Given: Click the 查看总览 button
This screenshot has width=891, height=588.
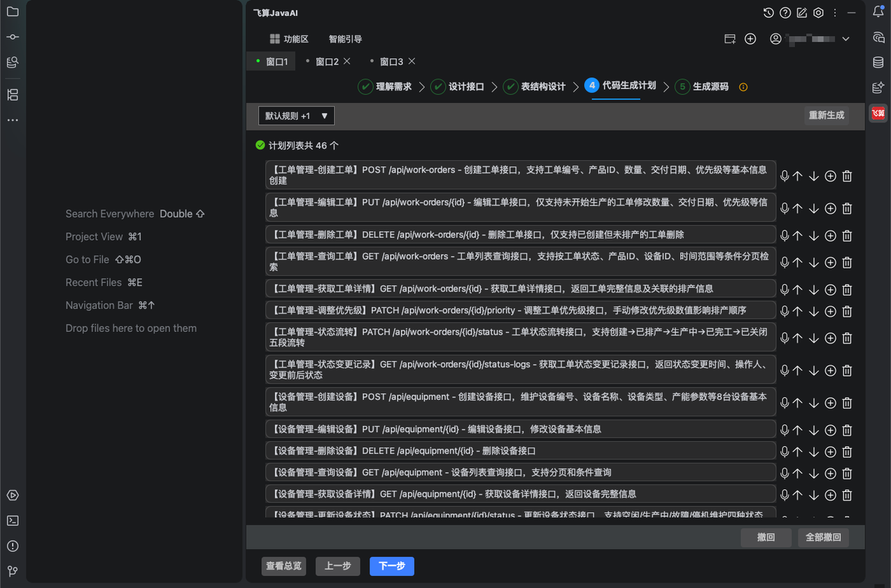Looking at the screenshot, I should [x=284, y=566].
